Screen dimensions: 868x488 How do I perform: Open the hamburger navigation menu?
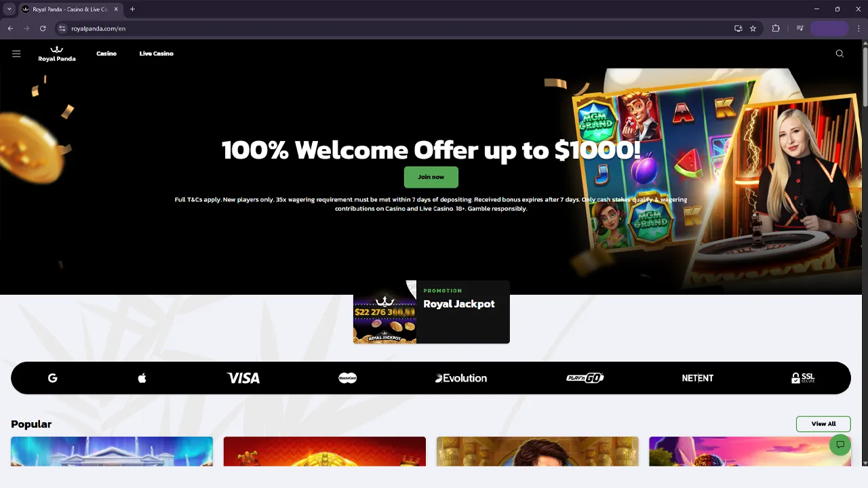pyautogui.click(x=16, y=54)
